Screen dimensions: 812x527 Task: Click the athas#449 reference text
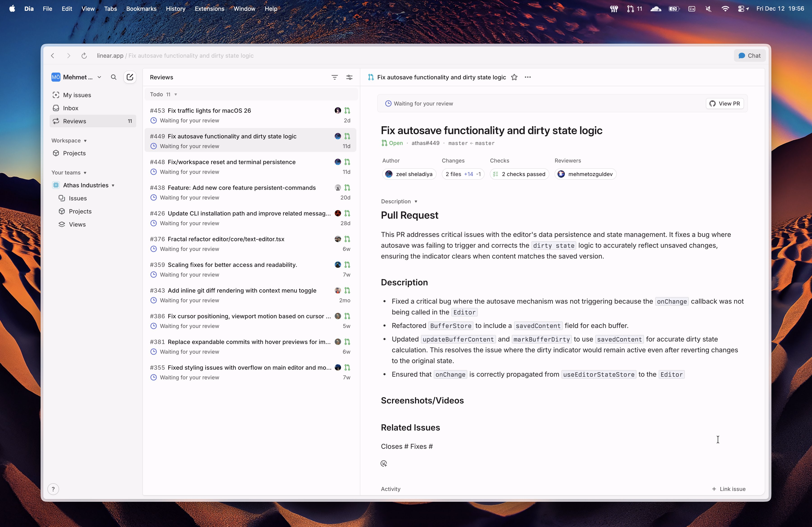click(425, 143)
